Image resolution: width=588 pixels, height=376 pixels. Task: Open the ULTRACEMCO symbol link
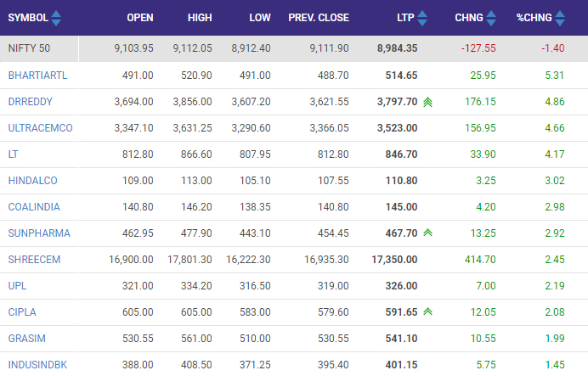click(40, 128)
